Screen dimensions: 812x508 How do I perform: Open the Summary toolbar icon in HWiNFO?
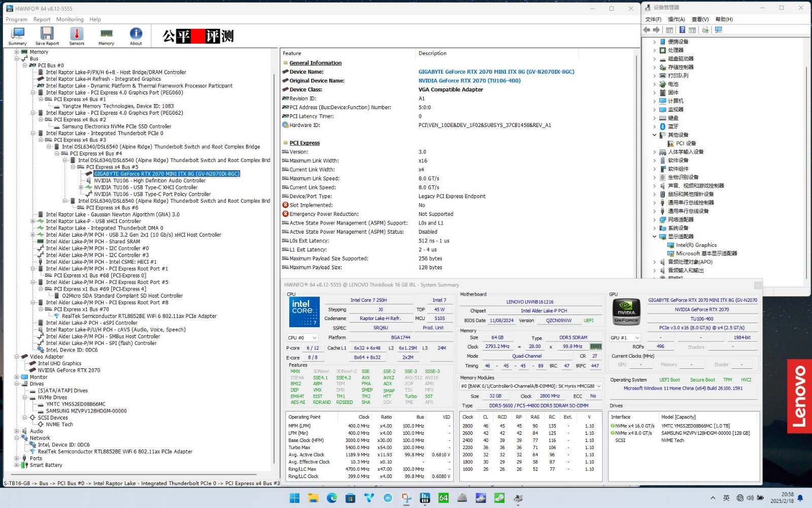[17, 36]
